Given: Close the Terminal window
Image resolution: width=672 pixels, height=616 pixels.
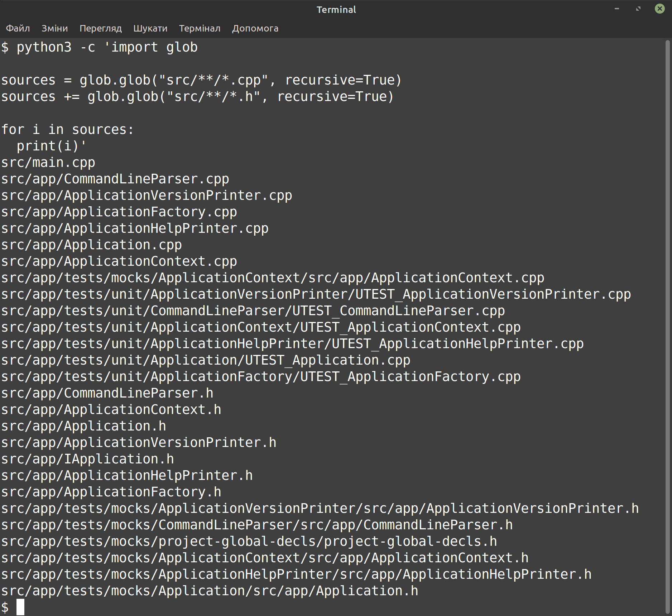Looking at the screenshot, I should click(660, 9).
